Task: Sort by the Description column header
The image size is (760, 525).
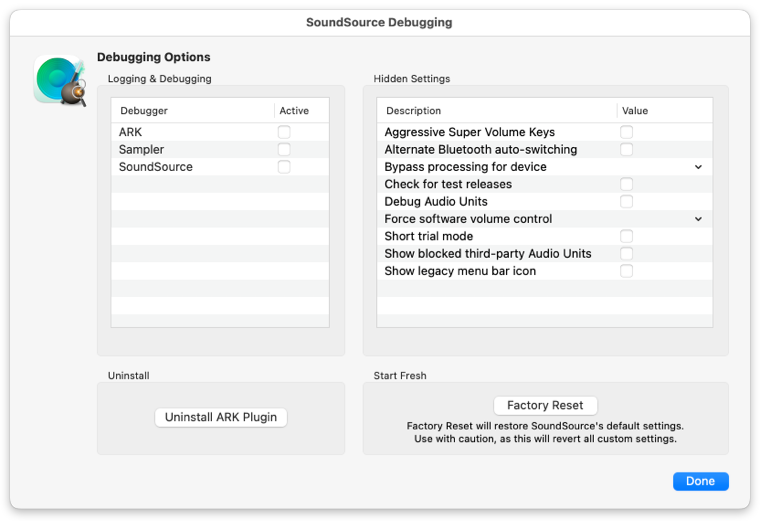Action: (x=497, y=111)
